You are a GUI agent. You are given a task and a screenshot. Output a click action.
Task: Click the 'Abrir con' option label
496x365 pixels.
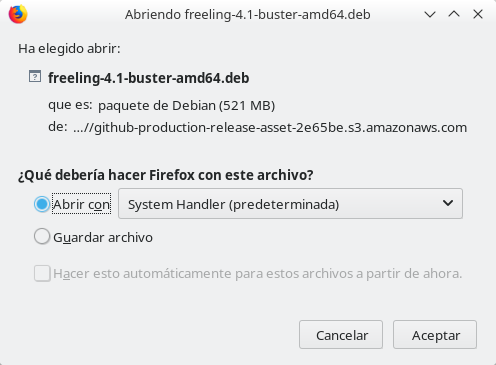click(82, 204)
